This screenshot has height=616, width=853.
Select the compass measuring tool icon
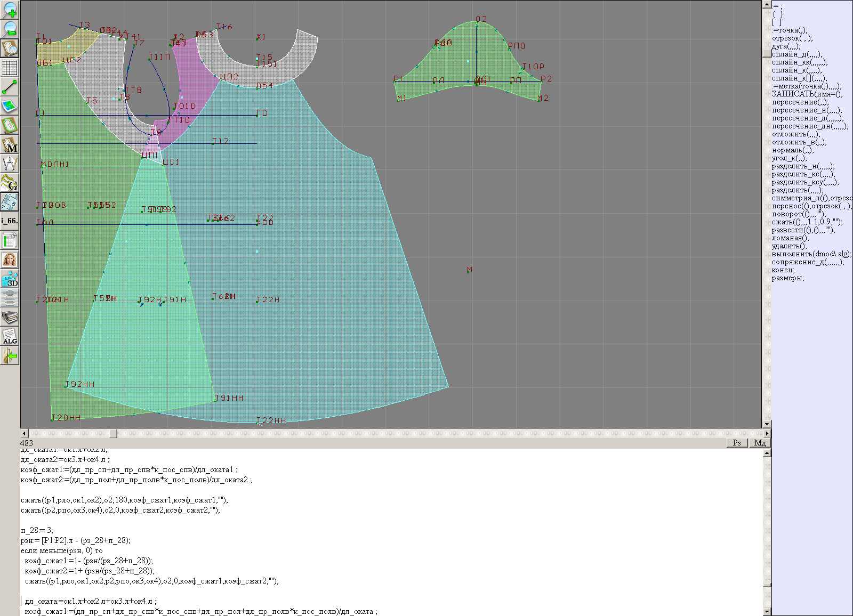(10, 164)
